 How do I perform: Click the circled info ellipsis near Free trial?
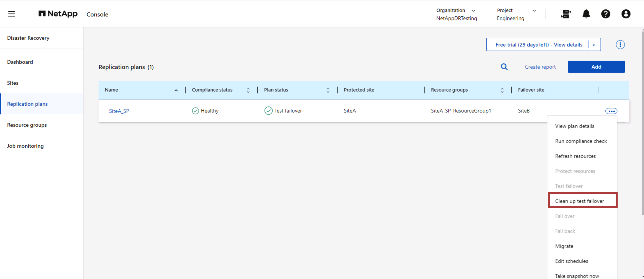620,45
